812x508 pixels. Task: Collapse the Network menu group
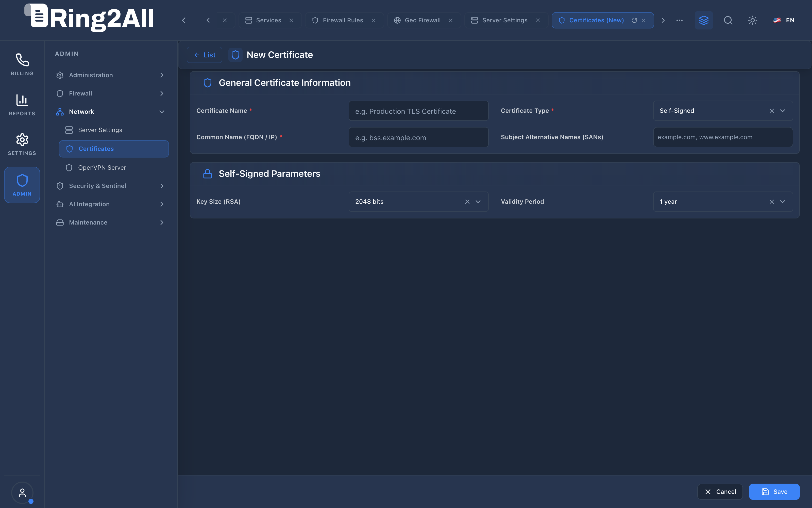click(110, 112)
